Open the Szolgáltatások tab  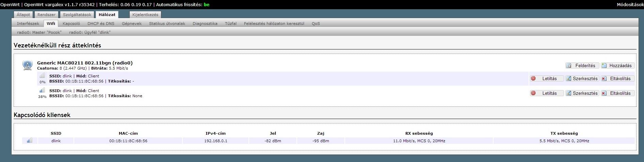point(77,15)
